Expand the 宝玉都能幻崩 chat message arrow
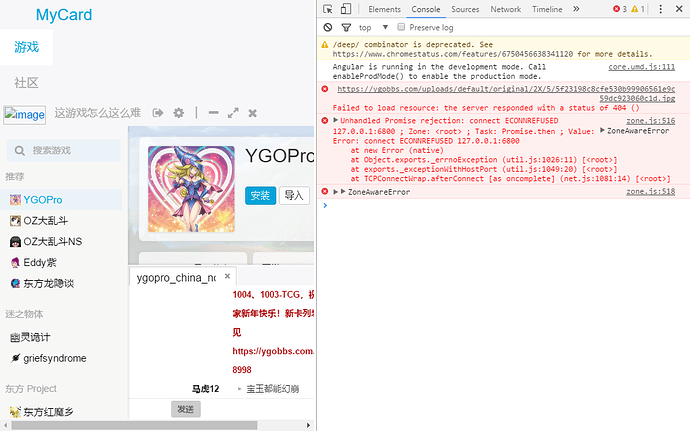Viewport: 690px width, 431px height. pyautogui.click(x=239, y=389)
